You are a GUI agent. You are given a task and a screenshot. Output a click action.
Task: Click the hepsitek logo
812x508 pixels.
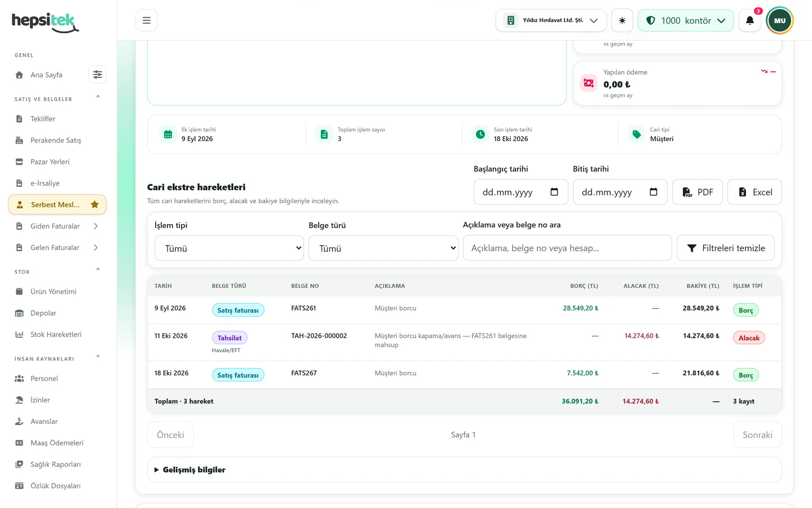click(x=45, y=23)
